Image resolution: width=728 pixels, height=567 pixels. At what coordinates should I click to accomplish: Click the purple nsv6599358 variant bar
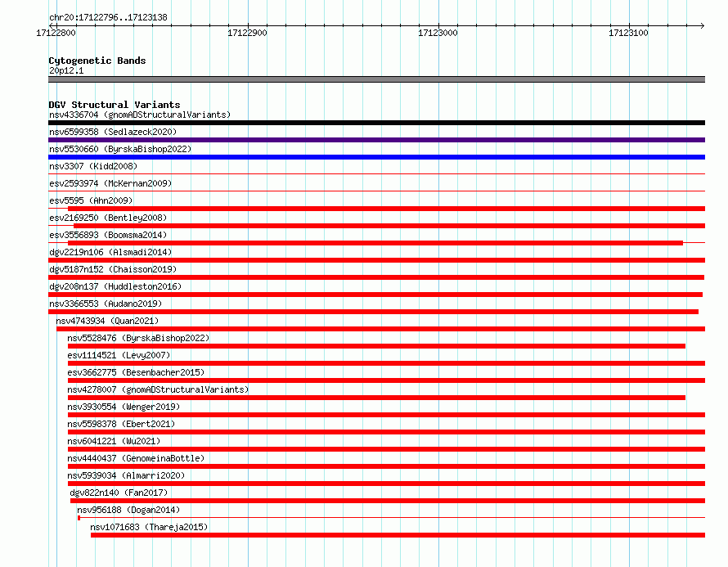[376, 140]
